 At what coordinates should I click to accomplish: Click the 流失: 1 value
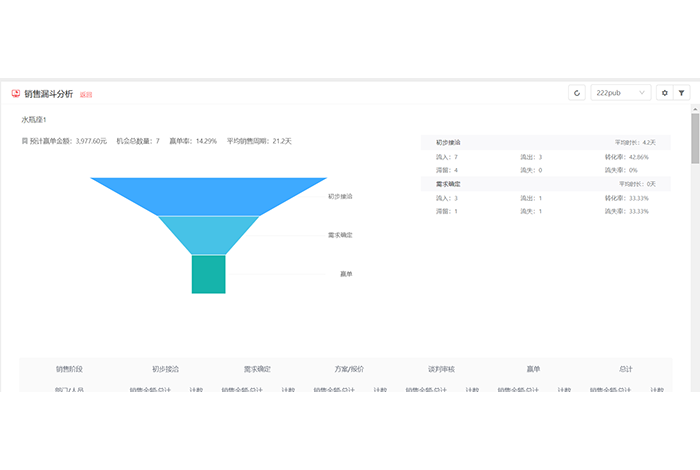click(531, 211)
